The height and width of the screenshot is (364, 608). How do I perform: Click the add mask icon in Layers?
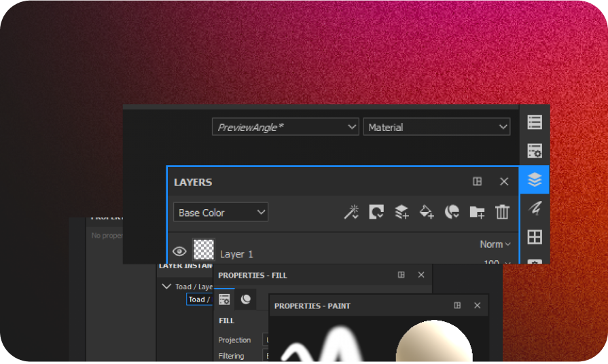coord(376,212)
